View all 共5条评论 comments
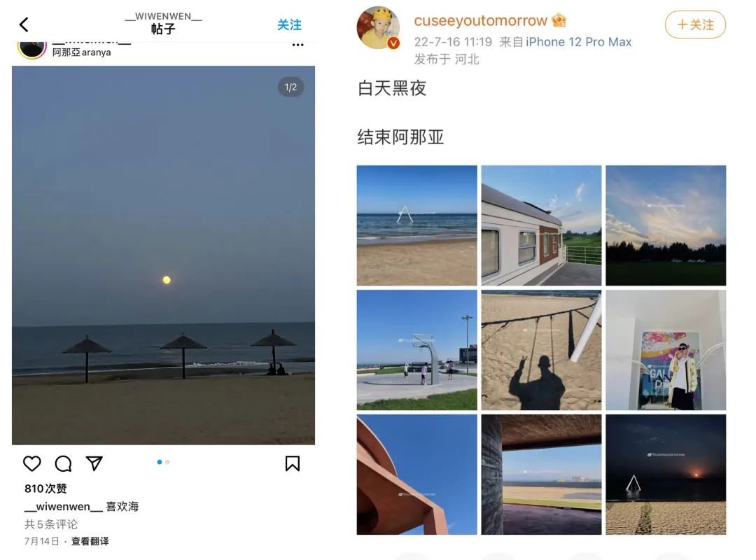Viewport: 756px width, 560px height. [50, 524]
